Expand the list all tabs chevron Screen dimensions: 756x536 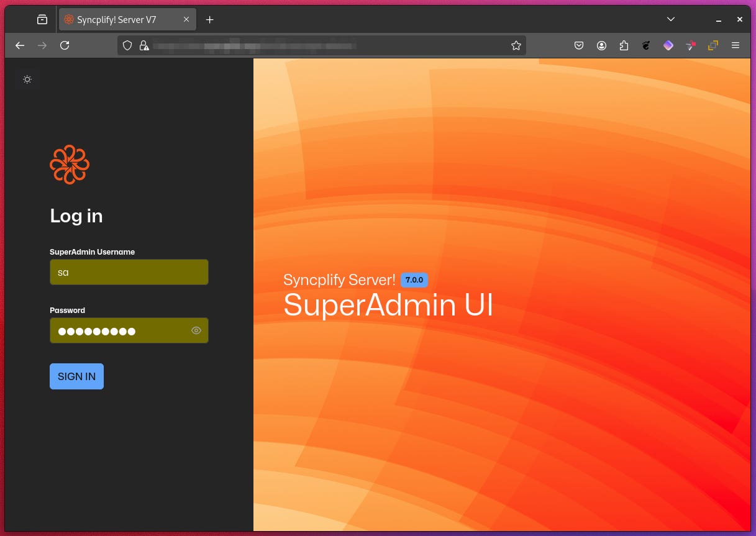(671, 20)
